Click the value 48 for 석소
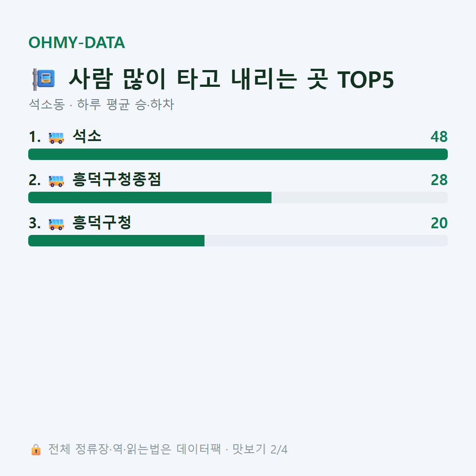The image size is (476, 476). point(439,137)
